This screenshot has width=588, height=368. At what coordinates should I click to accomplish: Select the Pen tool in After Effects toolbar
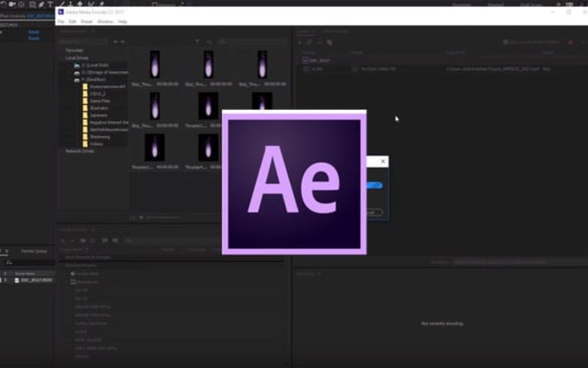click(x=42, y=4)
